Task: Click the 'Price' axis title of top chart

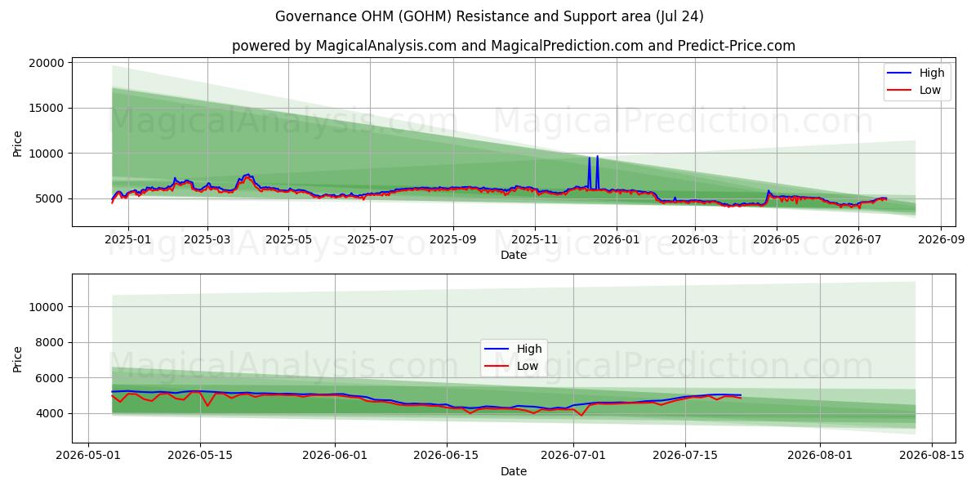Action: coord(18,142)
